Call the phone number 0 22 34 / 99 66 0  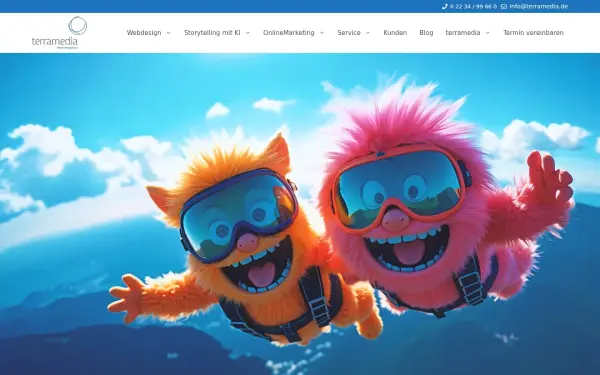tap(473, 7)
